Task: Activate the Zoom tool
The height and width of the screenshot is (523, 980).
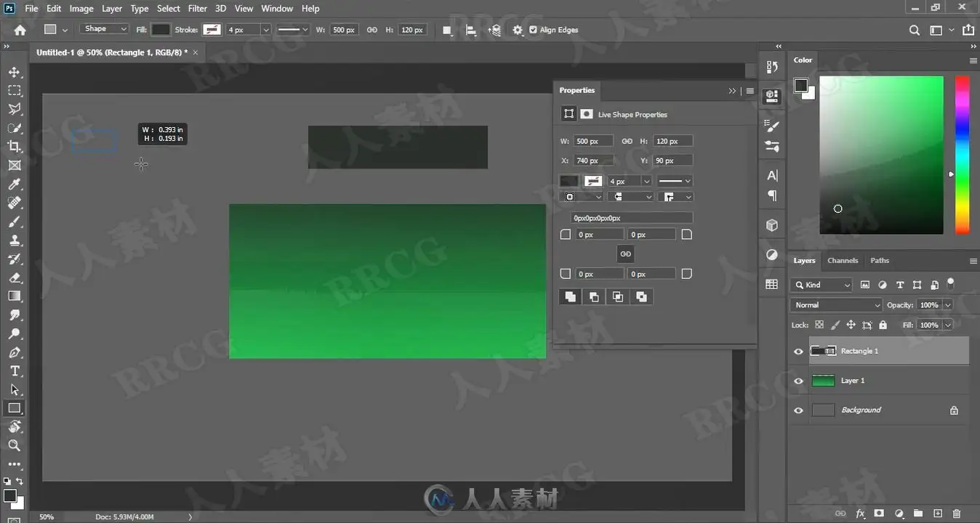Action: [x=14, y=445]
